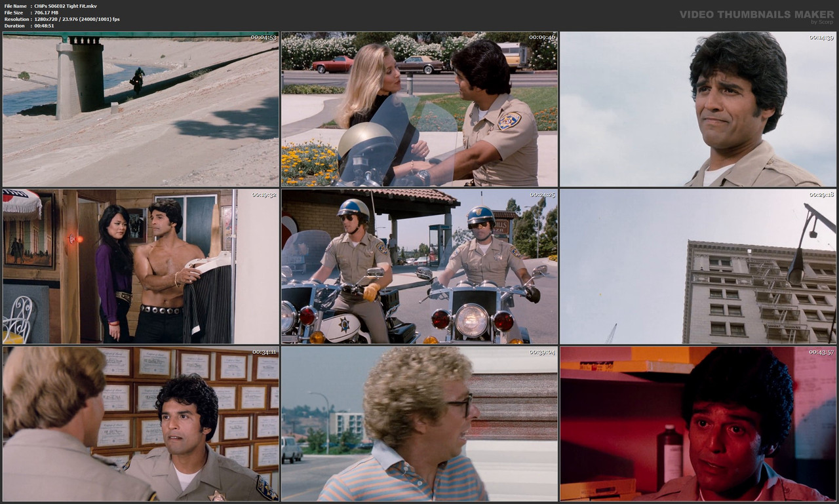The width and height of the screenshot is (839, 504).
Task: Click the 00:09:46 timestamp
Action: [542, 37]
